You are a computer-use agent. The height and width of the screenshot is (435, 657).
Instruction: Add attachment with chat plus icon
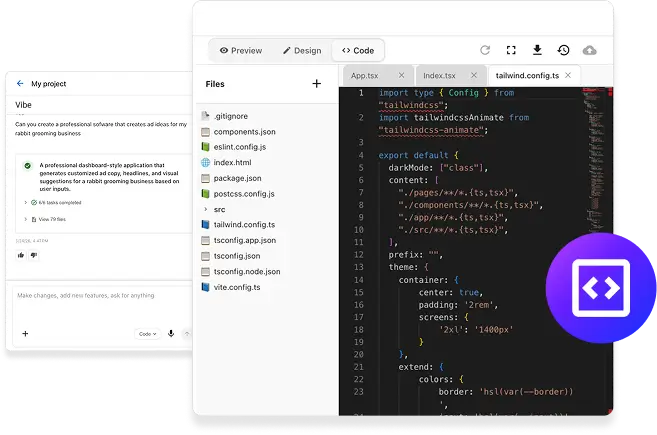coord(25,334)
